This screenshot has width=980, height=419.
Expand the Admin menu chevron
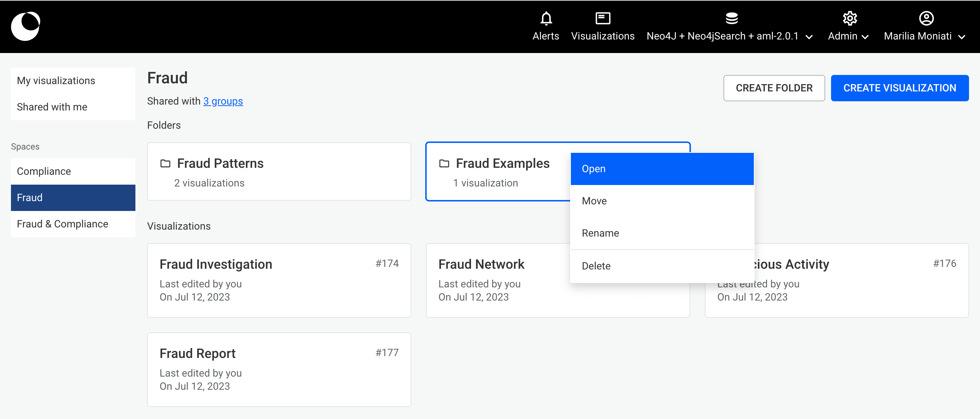coord(865,37)
